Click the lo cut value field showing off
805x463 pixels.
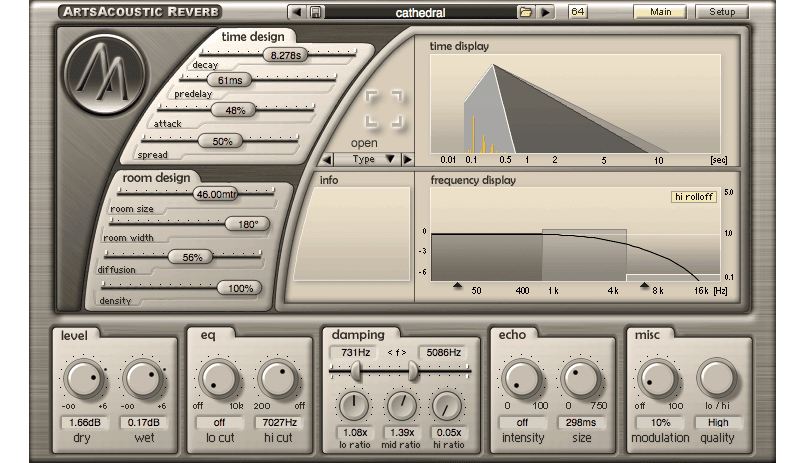pos(219,422)
